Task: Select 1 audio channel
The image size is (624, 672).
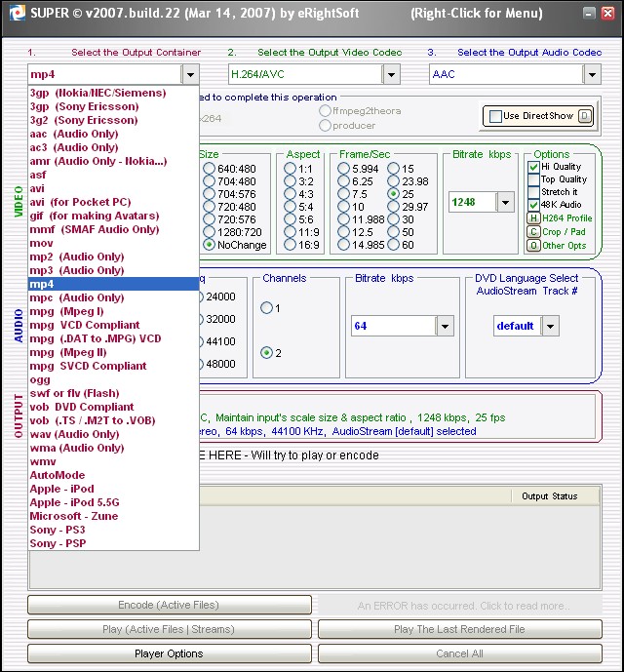Action: 266,307
